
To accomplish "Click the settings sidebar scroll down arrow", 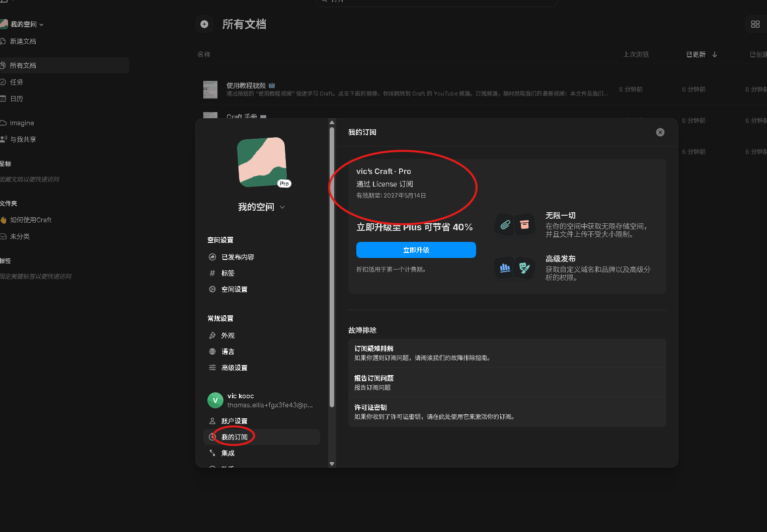I will (332, 464).
